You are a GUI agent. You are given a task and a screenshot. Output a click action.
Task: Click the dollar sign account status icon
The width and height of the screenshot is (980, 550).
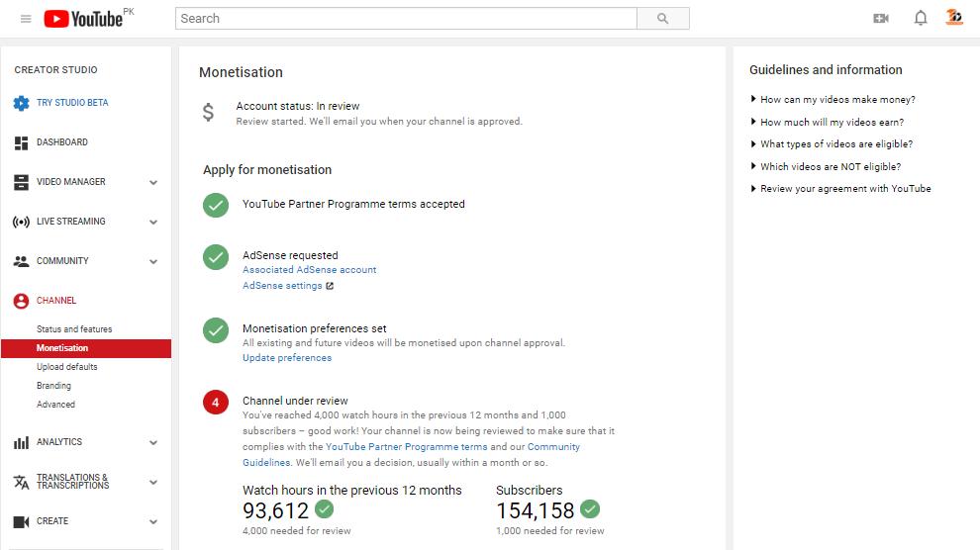pos(208,112)
